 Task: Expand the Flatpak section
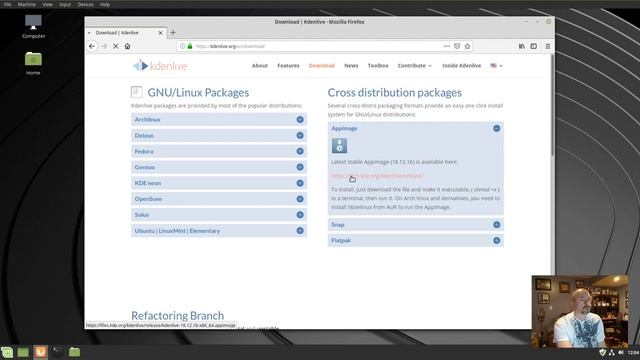[x=416, y=240]
